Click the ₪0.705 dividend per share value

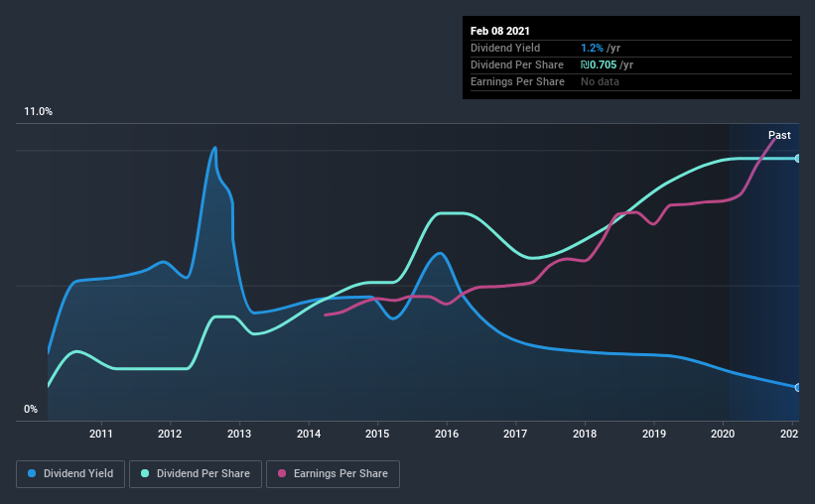[599, 64]
